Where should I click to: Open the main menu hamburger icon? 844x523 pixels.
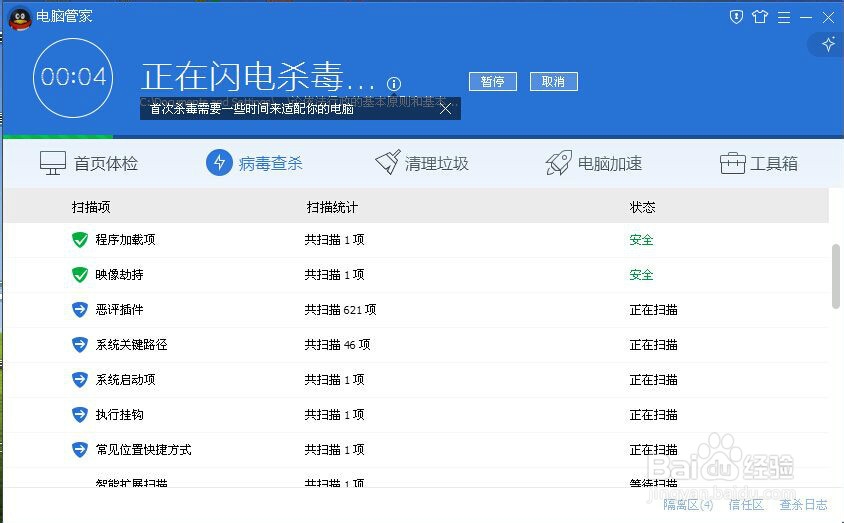click(784, 17)
